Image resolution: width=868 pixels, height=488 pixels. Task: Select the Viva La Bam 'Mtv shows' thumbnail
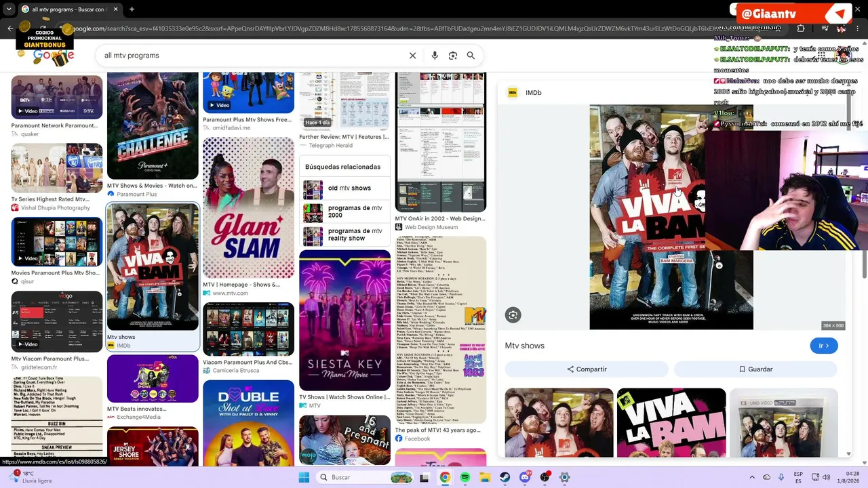click(153, 266)
